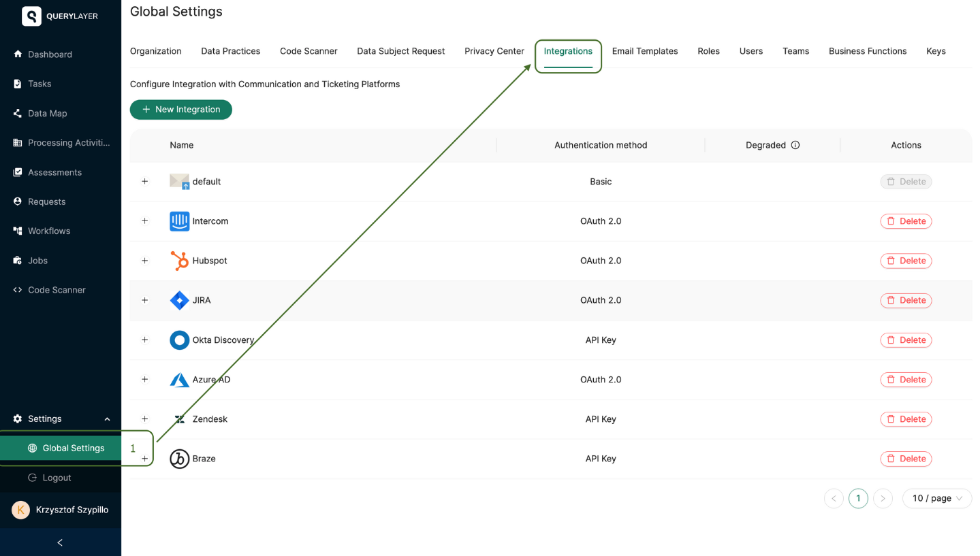The width and height of the screenshot is (980, 556).
Task: Open the Privacy Center tab
Action: pos(494,51)
